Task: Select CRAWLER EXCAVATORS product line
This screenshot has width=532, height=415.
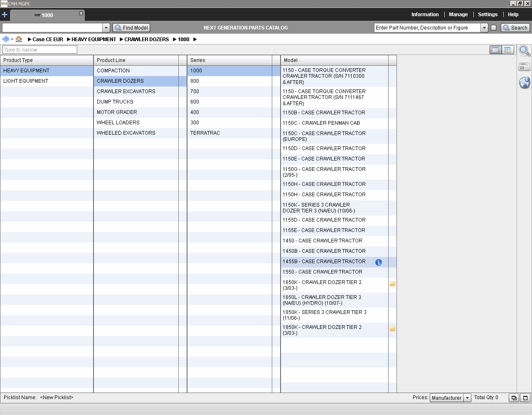Action: coord(140,91)
